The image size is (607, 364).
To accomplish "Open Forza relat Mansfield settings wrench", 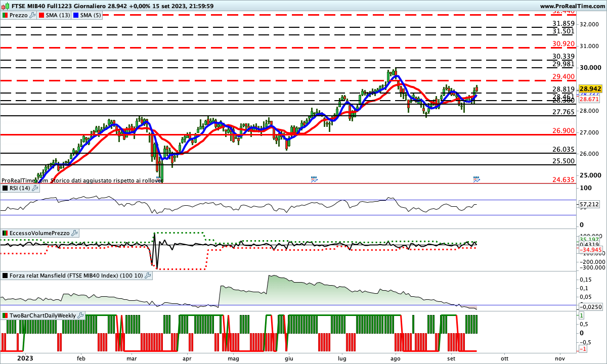I will pyautogui.click(x=148, y=276).
